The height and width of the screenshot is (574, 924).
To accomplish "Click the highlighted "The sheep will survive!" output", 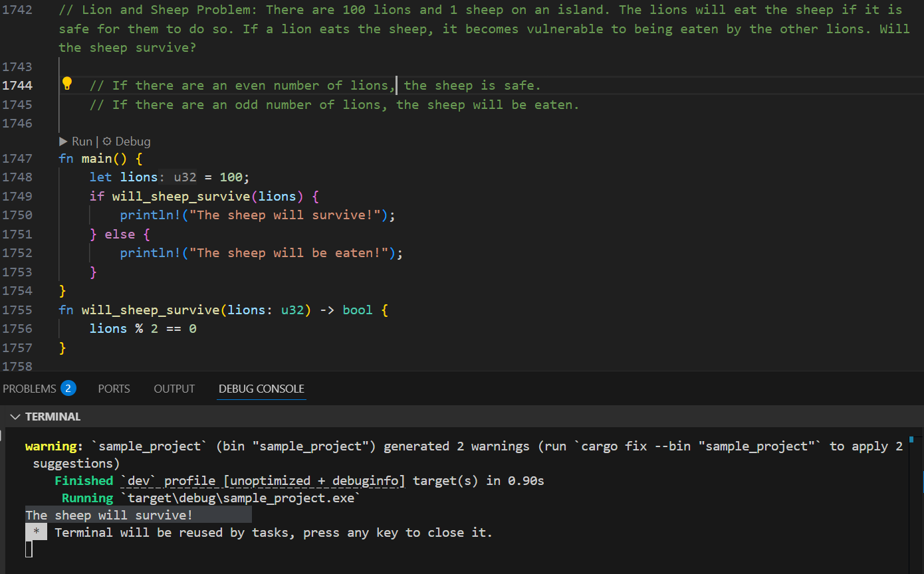I will click(110, 516).
